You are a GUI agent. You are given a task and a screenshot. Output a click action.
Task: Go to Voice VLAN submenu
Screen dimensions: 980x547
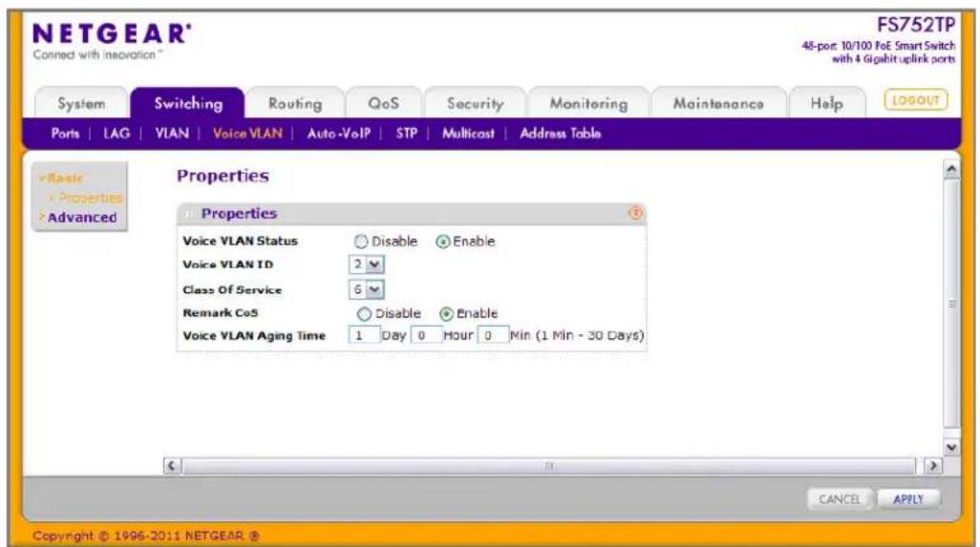point(247,134)
